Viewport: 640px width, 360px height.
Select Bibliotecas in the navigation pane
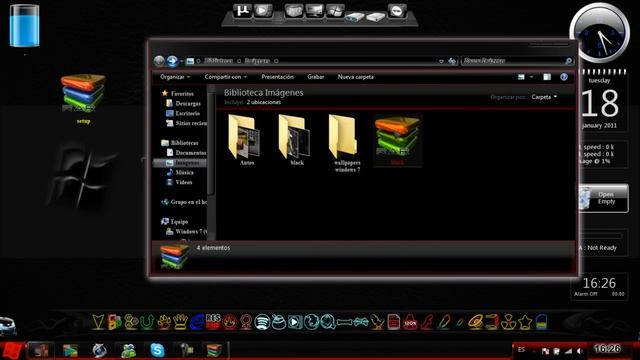180,142
